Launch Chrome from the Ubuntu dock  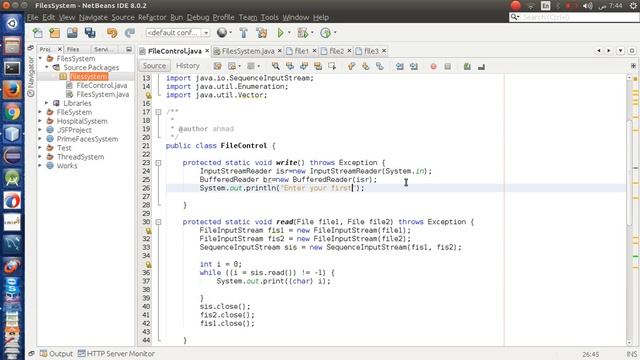coord(12,112)
